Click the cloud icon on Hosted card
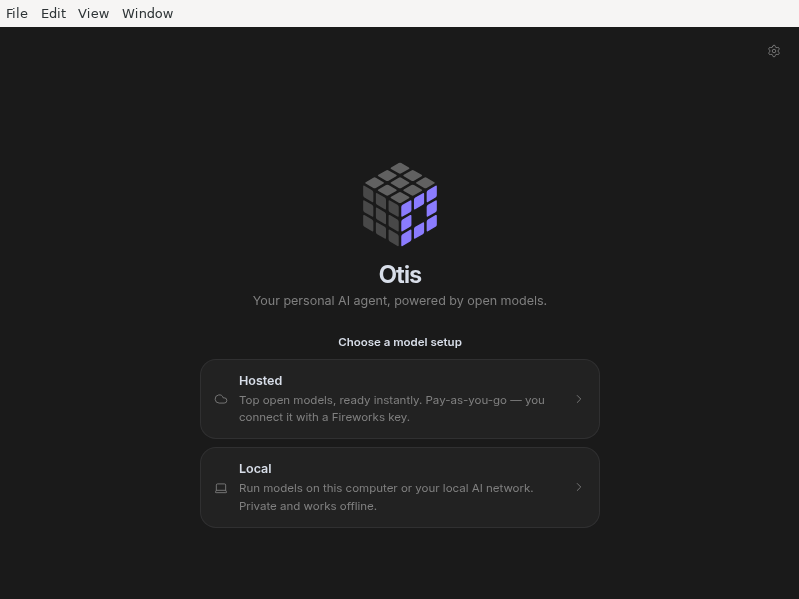 coord(221,399)
